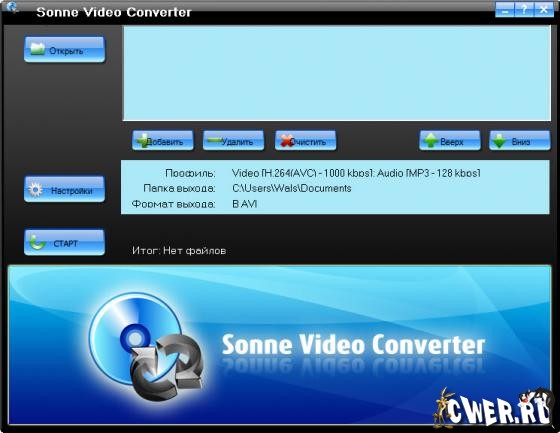Move item up with Вверх button
This screenshot has width=560, height=433.
click(x=450, y=141)
